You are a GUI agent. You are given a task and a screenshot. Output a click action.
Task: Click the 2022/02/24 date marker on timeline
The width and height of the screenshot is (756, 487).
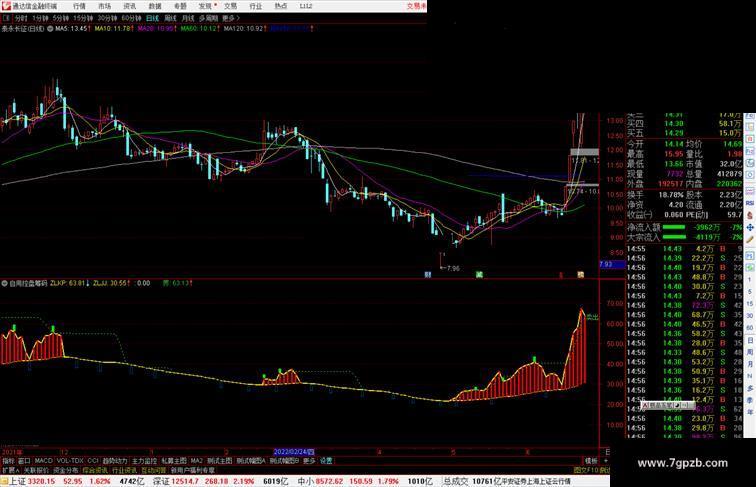coord(294,452)
